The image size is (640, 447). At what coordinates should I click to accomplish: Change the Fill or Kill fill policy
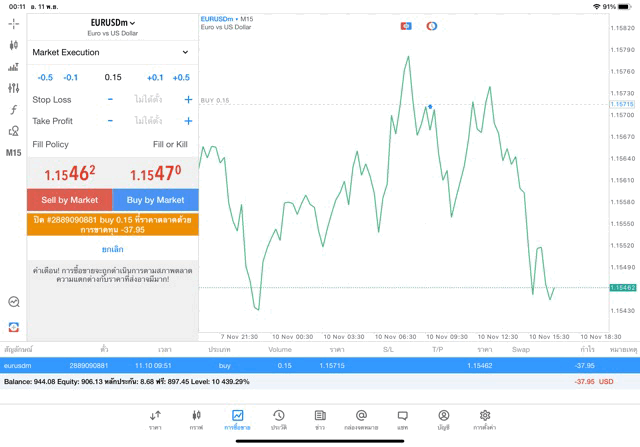tap(170, 144)
